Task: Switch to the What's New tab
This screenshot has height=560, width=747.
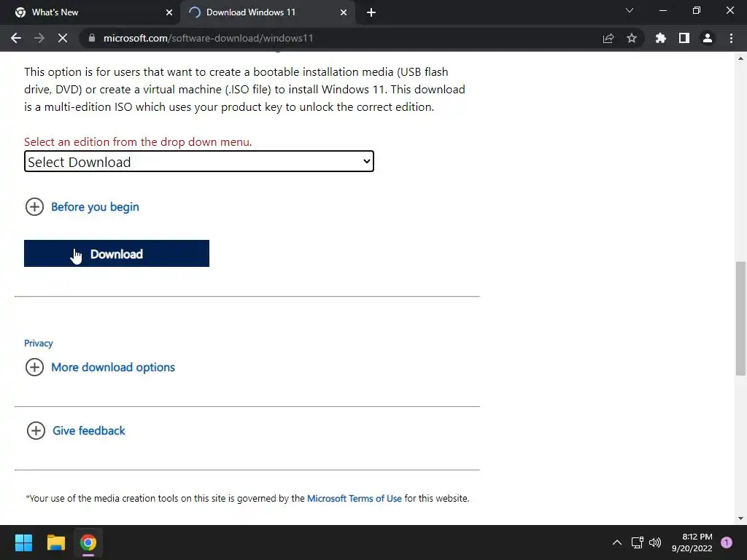Action: (x=90, y=12)
